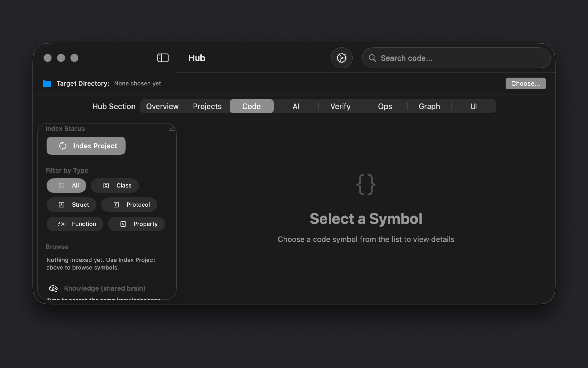Go to the Verify tab

click(340, 106)
